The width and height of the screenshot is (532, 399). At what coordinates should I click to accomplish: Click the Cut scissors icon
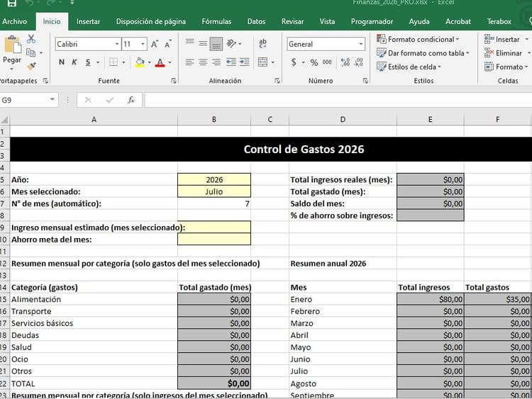pyautogui.click(x=31, y=39)
